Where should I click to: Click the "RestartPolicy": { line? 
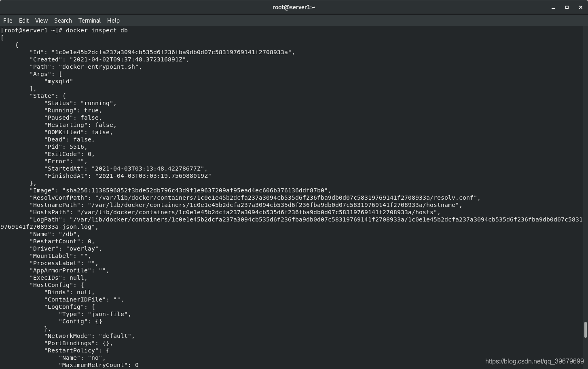[77, 350]
